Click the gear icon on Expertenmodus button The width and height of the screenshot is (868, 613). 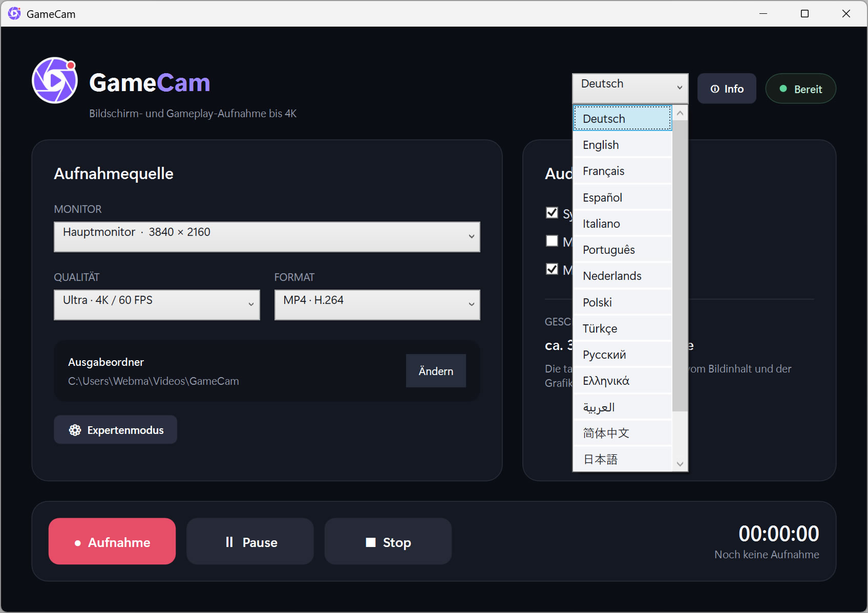[x=75, y=430]
